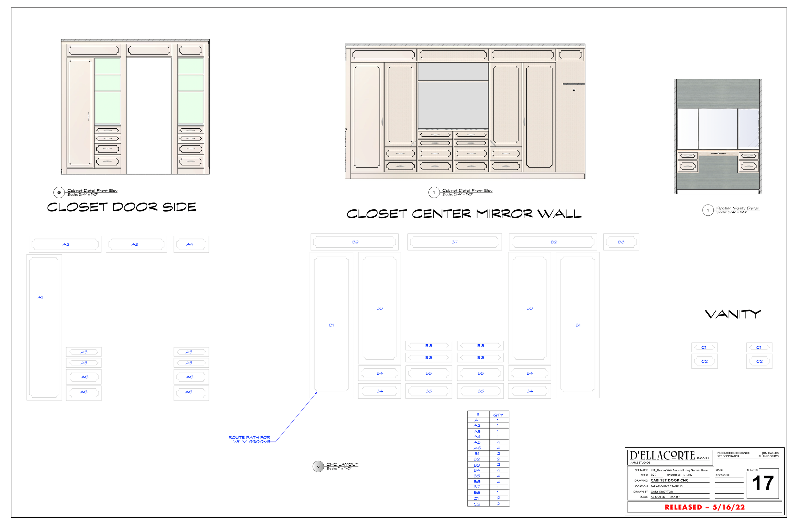
Task: Select the wide B7 panel outline
Action: click(454, 242)
